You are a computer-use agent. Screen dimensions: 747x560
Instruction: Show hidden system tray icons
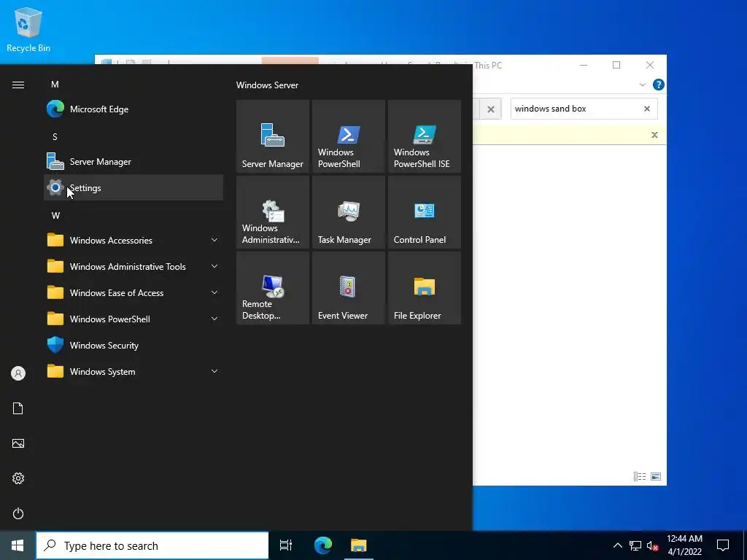pyautogui.click(x=617, y=545)
